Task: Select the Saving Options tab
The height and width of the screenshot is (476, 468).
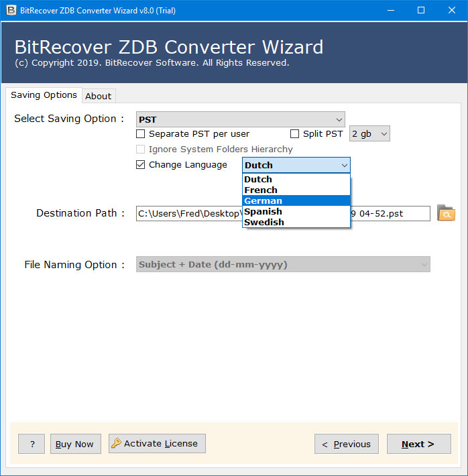Action: pyautogui.click(x=44, y=95)
